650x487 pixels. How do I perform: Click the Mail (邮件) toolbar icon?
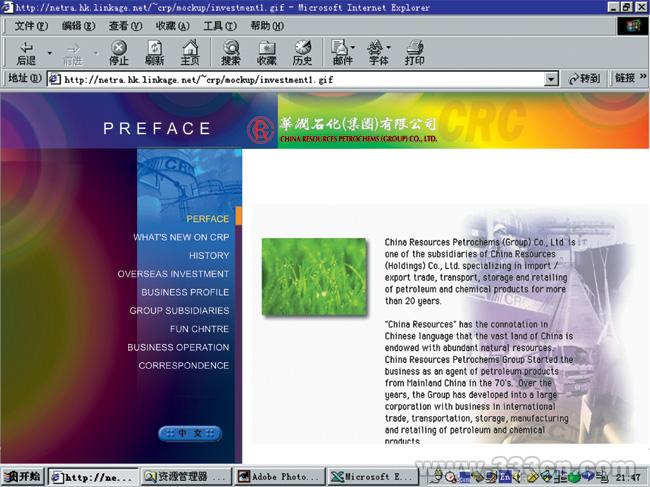point(340,52)
